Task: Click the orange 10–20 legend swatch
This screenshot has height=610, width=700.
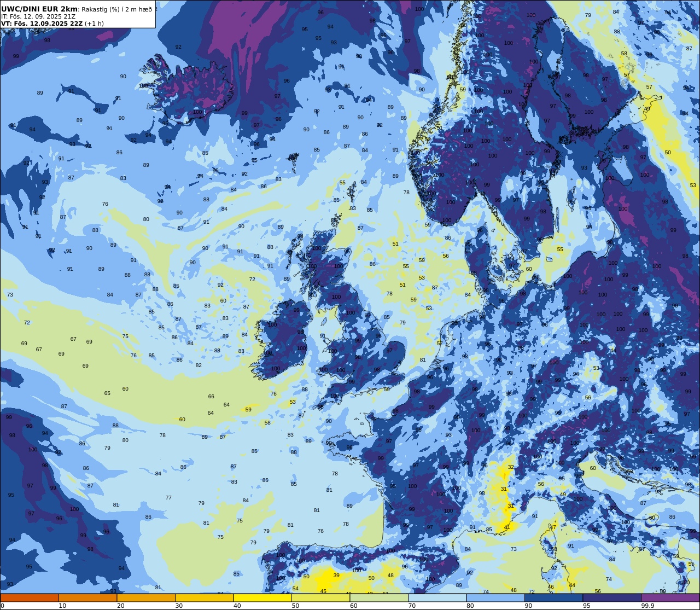Action: tap(87, 597)
